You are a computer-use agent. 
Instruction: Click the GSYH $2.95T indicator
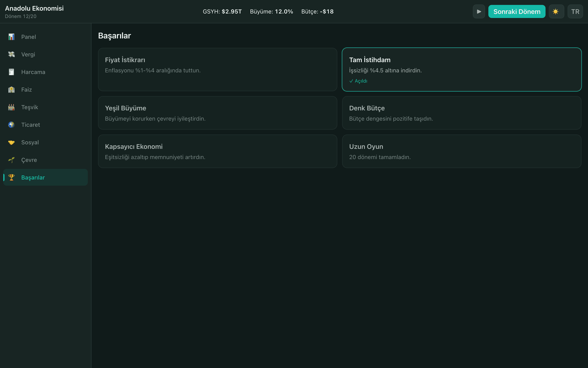coord(222,11)
